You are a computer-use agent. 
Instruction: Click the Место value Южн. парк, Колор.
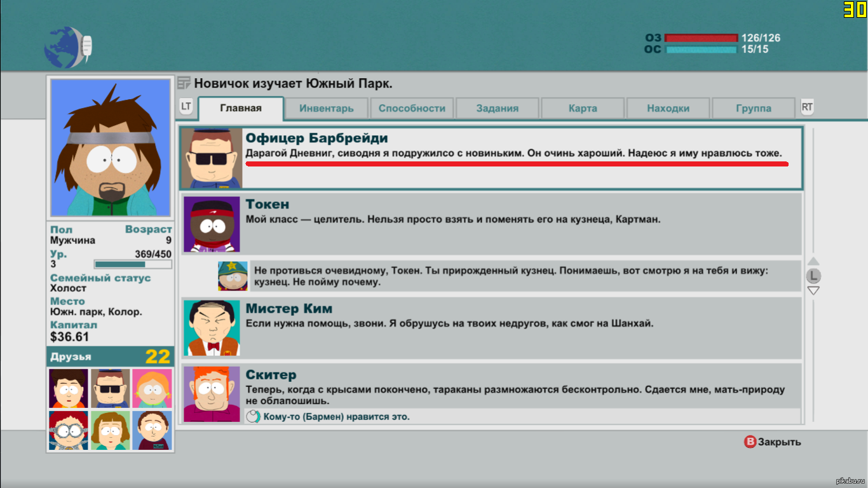[96, 312]
